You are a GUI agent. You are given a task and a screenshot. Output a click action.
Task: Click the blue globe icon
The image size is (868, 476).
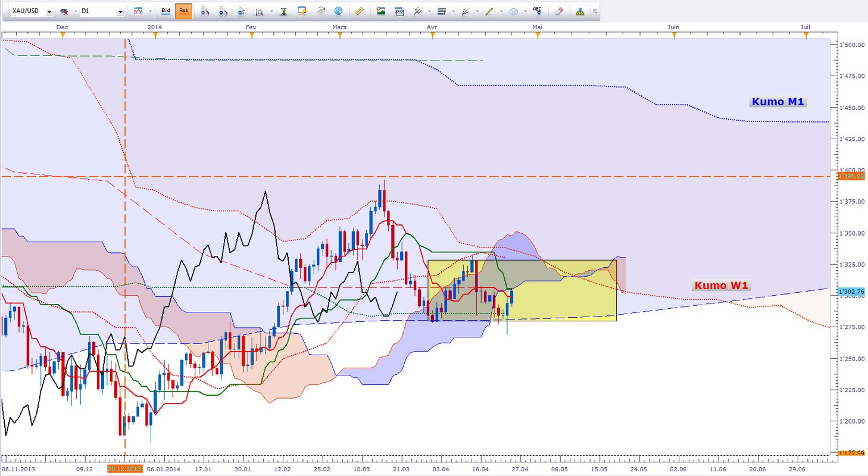tap(339, 11)
